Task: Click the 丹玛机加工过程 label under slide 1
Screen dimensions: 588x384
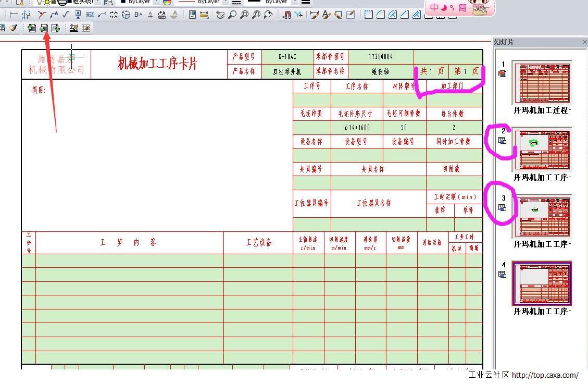Action: point(542,110)
